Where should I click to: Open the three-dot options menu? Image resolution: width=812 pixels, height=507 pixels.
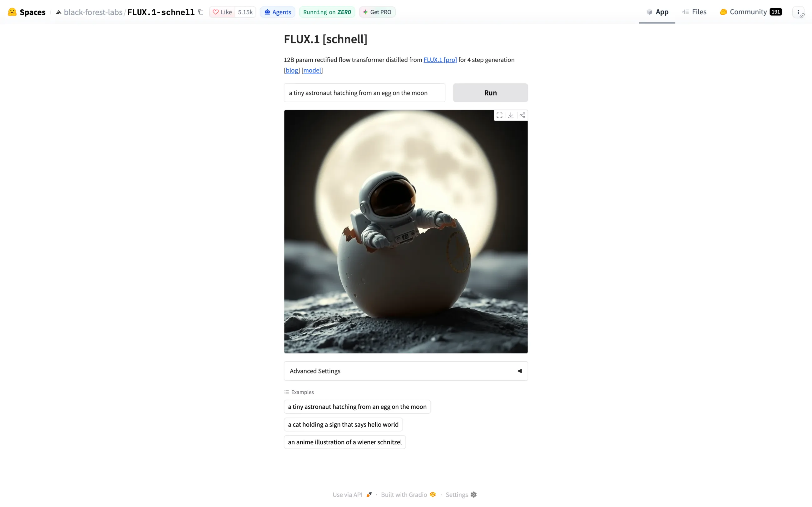pos(798,12)
